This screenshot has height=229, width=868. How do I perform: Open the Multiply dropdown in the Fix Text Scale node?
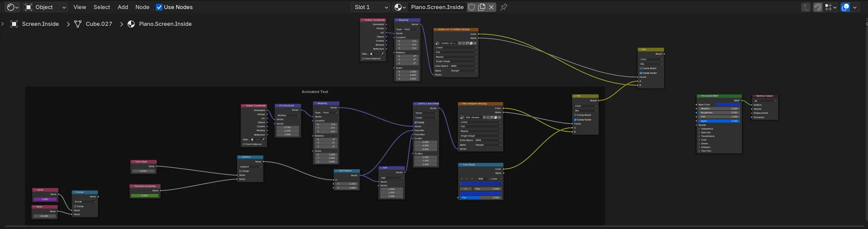click(288, 116)
